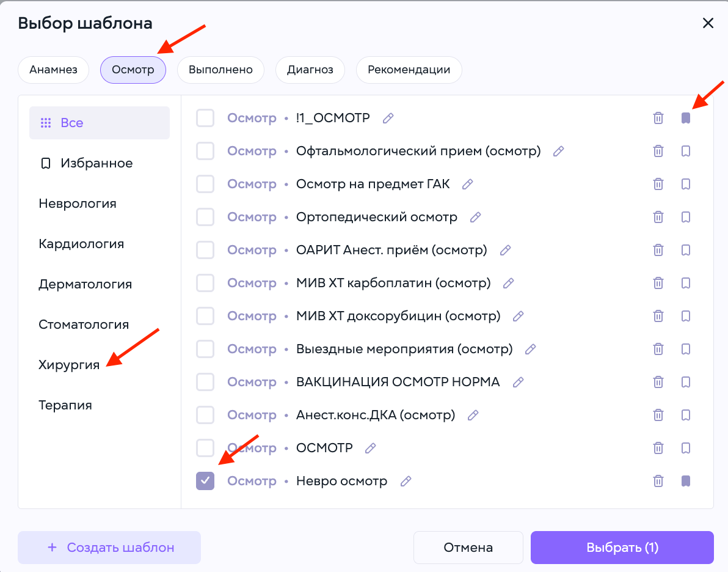Check the Осмотр на предмет ГАК checkbox

click(x=205, y=184)
